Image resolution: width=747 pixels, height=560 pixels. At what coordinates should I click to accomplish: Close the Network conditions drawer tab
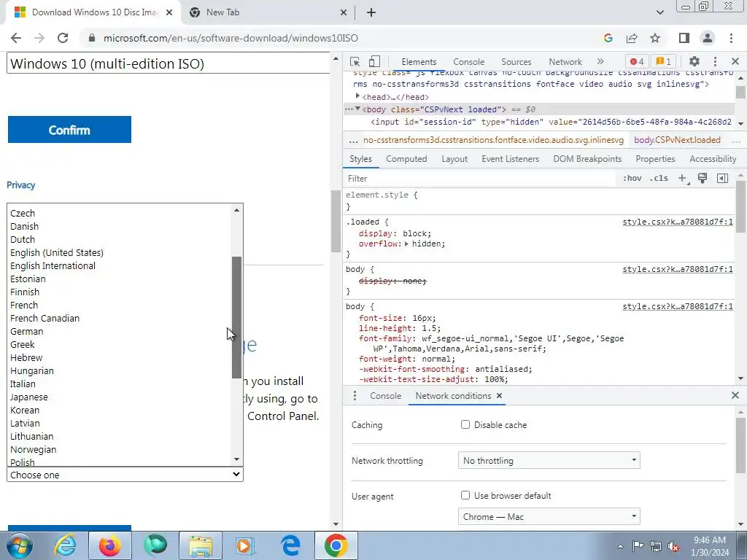pos(499,396)
